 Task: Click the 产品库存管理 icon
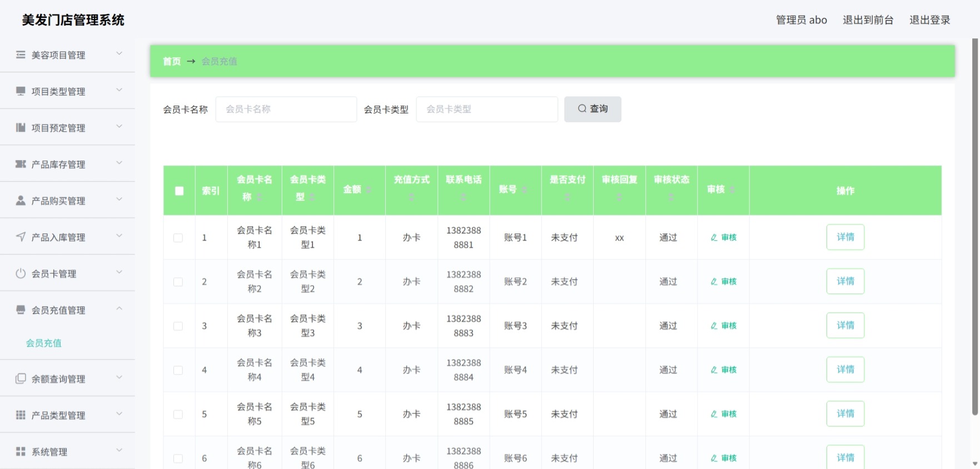(x=21, y=164)
